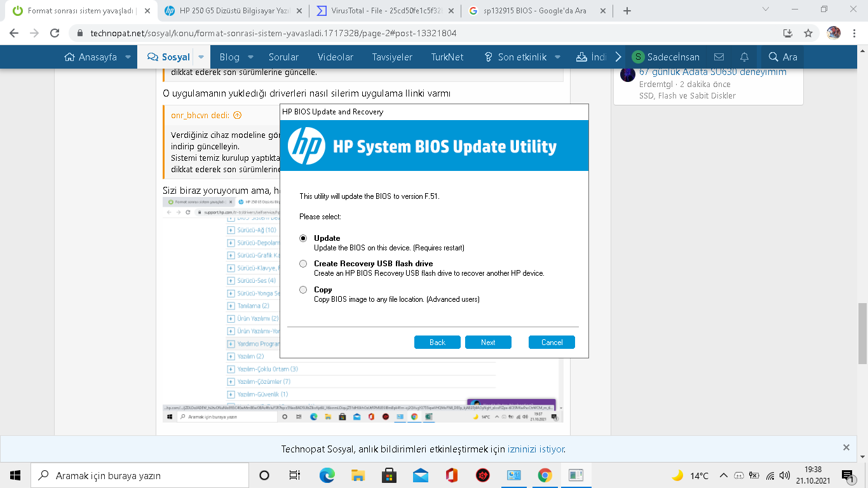Cancel the HP BIOS Update utility
The height and width of the screenshot is (488, 868).
click(552, 342)
